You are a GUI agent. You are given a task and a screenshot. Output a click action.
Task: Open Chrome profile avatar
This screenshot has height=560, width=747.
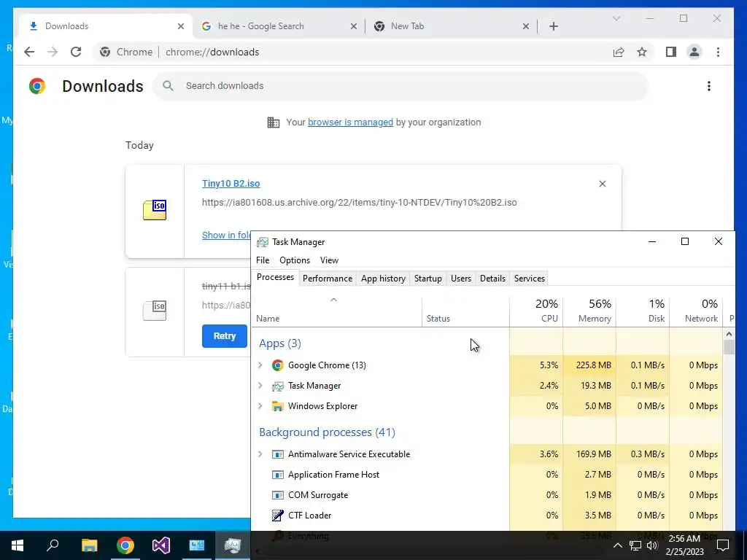(694, 52)
